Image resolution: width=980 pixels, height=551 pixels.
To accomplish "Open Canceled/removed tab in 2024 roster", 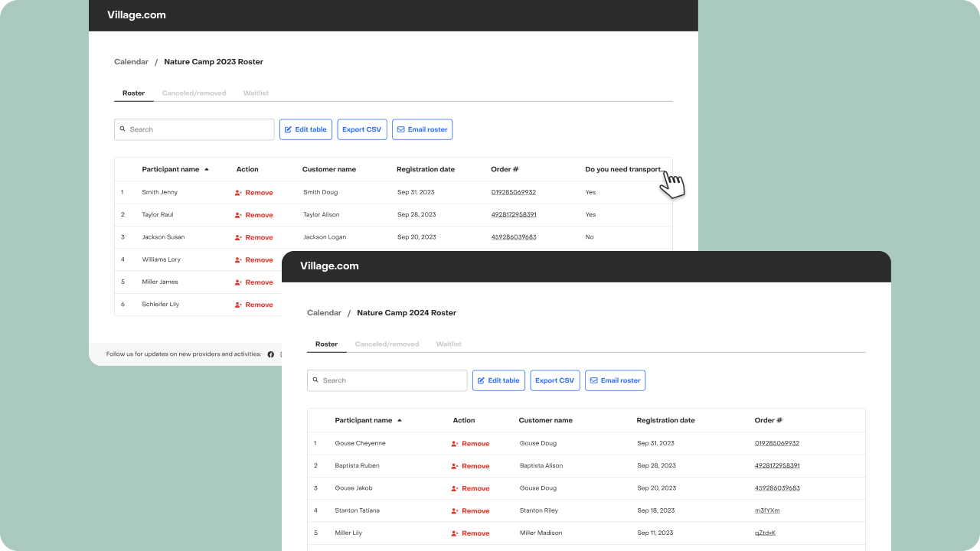I will point(387,344).
